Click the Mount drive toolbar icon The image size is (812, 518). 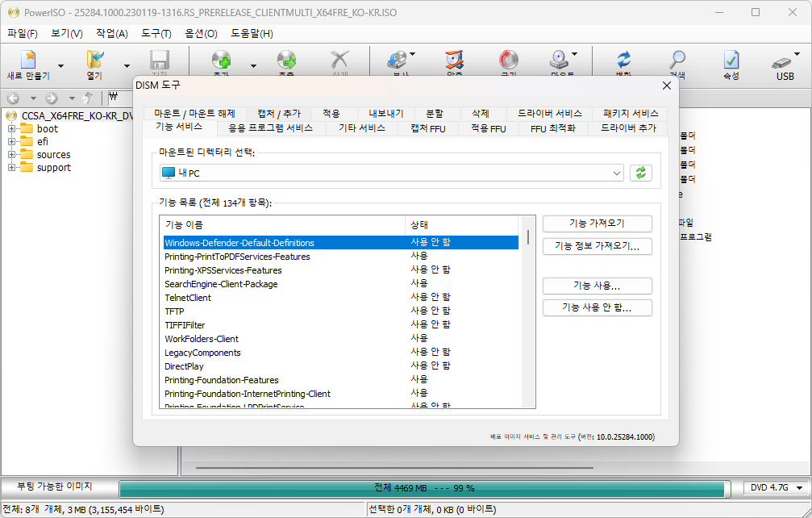(560, 60)
